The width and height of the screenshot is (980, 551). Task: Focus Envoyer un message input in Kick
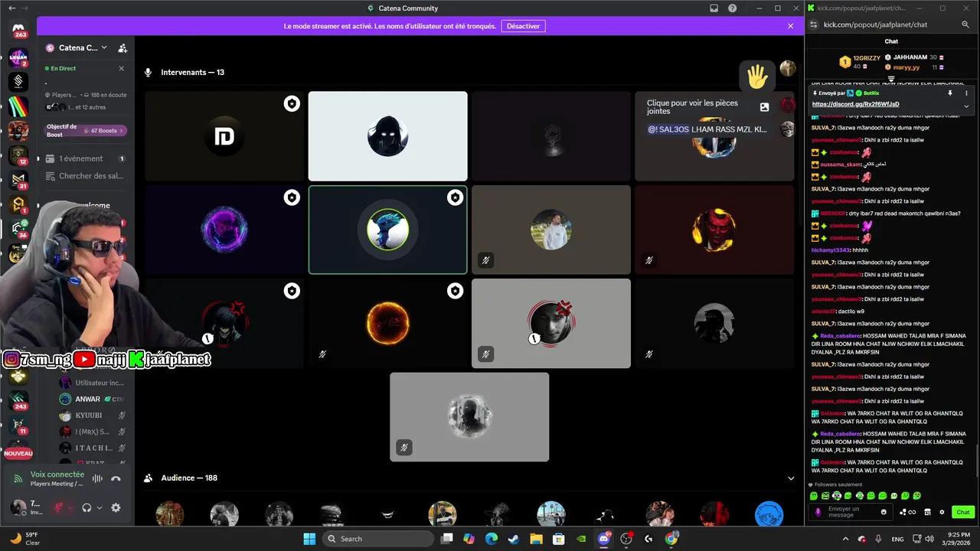pos(852,512)
